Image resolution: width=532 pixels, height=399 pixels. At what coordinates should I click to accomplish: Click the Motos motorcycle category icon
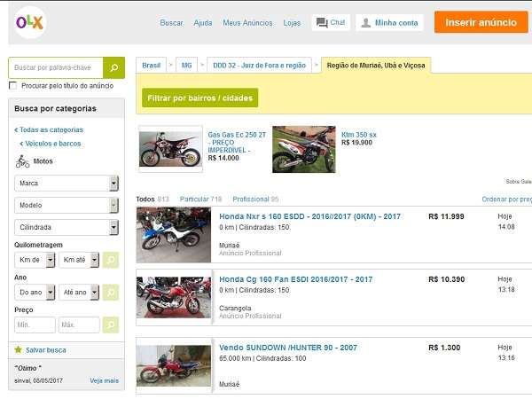[x=22, y=161]
